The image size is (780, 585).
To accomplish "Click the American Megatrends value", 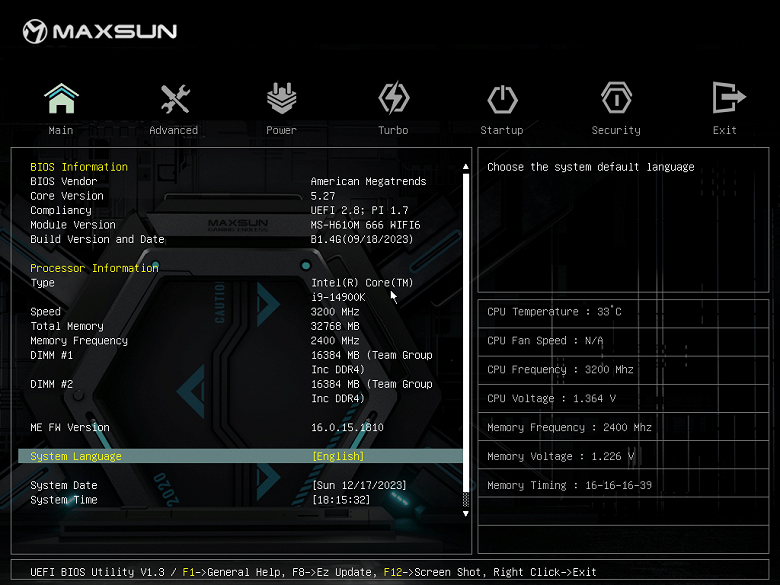I will [369, 181].
